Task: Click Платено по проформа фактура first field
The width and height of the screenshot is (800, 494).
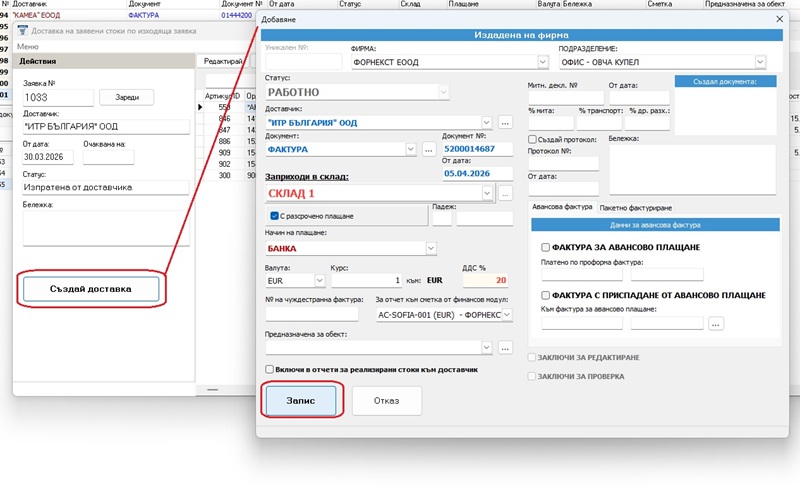Action: tap(582, 275)
